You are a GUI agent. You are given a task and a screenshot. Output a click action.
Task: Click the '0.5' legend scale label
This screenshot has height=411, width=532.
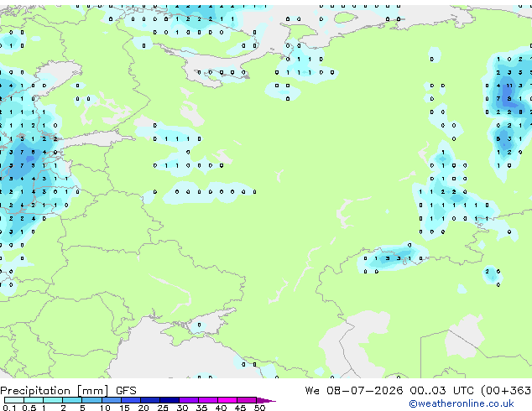(x=29, y=408)
